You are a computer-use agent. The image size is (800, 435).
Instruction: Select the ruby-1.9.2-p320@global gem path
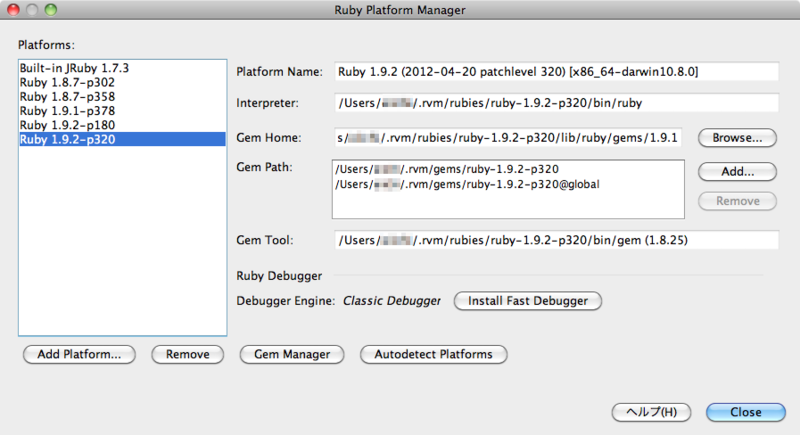click(x=508, y=184)
